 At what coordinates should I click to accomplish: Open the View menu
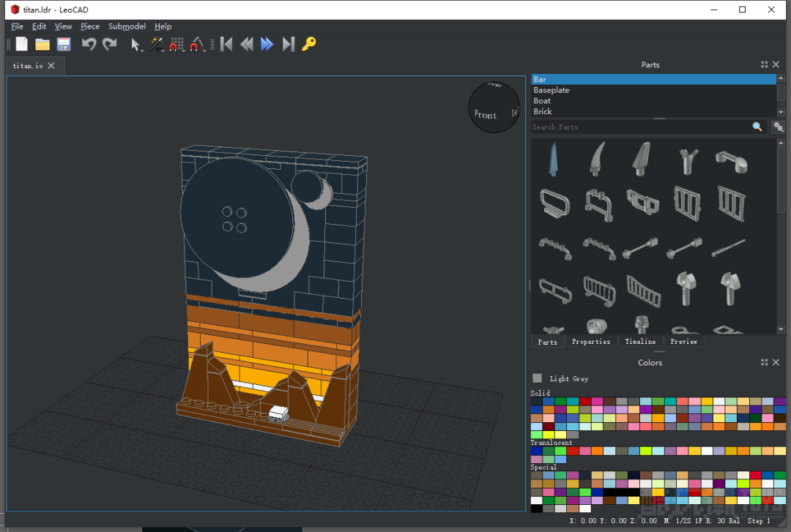click(63, 26)
